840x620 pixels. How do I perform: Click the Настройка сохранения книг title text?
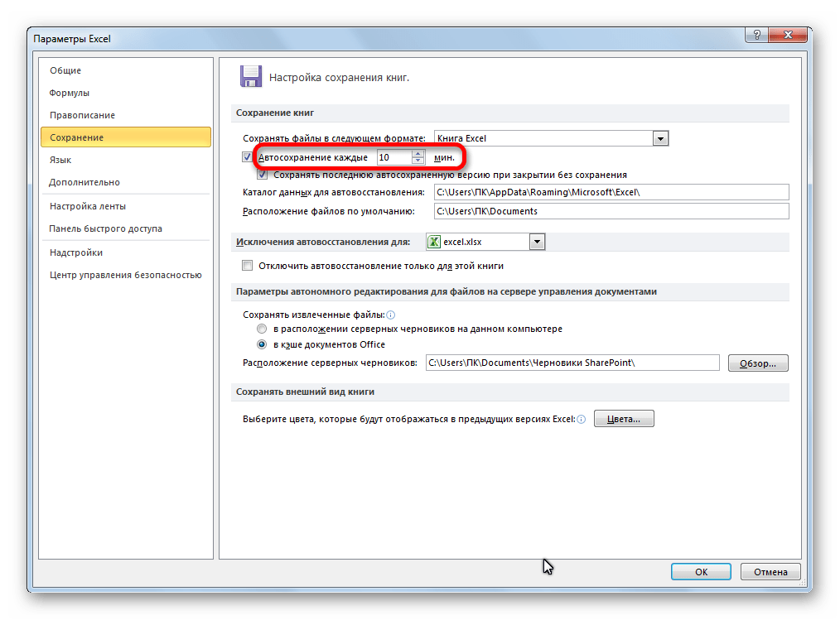coord(339,78)
